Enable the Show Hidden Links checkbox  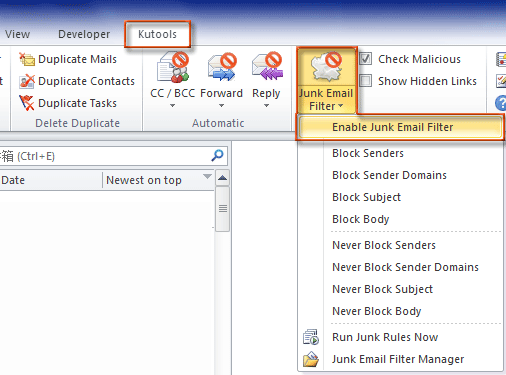(365, 81)
